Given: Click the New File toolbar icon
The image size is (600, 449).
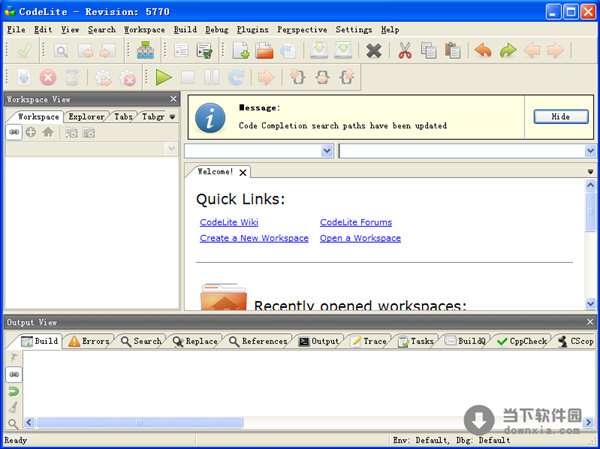Looking at the screenshot, I should point(241,51).
